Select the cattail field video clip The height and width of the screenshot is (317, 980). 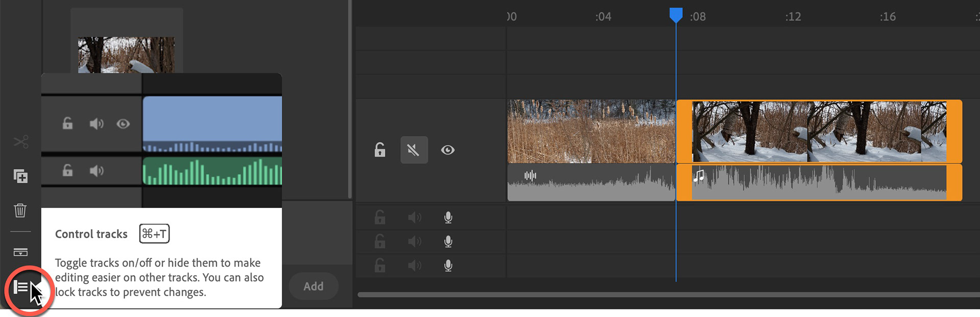(x=591, y=131)
